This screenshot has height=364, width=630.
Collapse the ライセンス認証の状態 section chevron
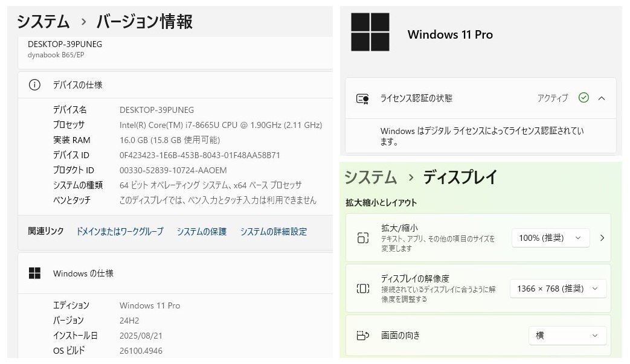(x=602, y=98)
